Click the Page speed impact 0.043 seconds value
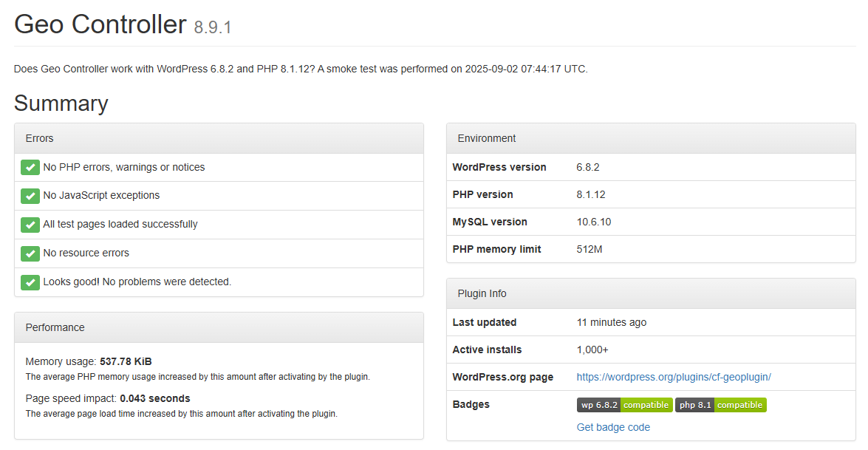Image resolution: width=868 pixels, height=450 pixels. (x=154, y=398)
